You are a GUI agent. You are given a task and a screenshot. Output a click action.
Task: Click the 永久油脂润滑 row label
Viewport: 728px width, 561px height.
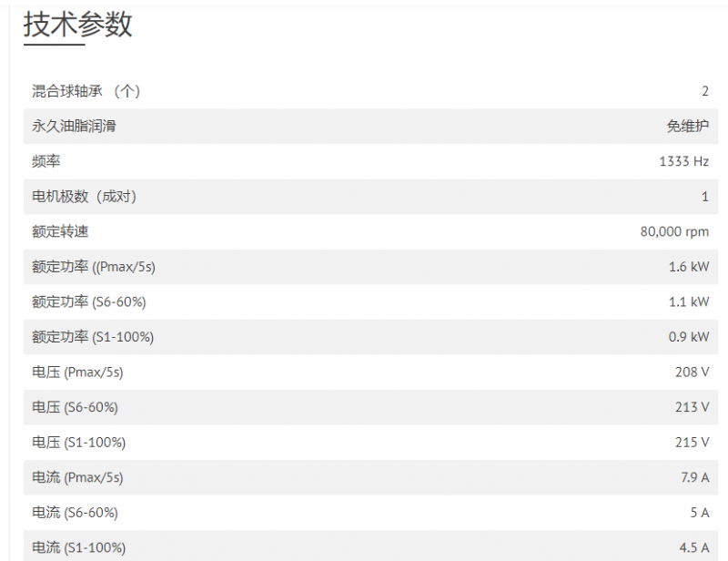[x=74, y=126]
